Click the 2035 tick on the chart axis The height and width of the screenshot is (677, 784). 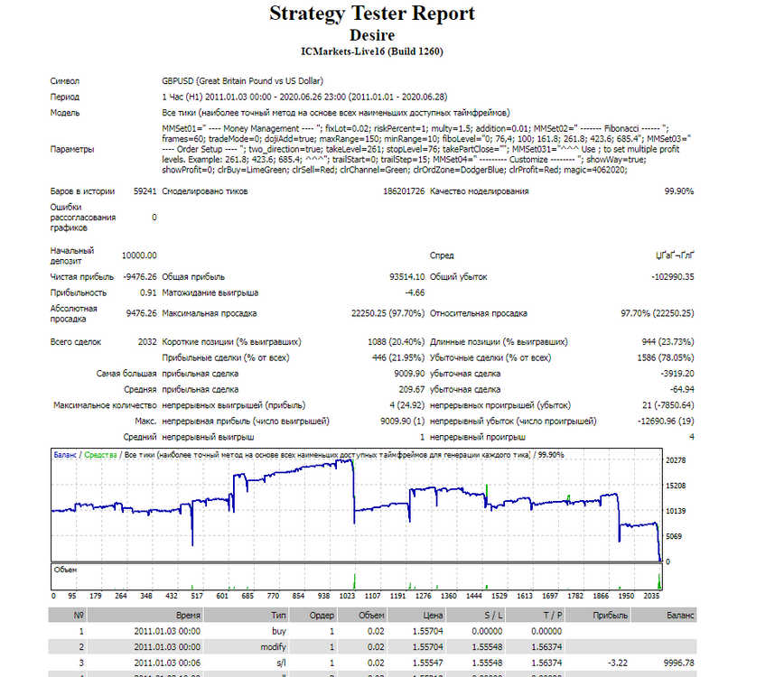coord(651,596)
